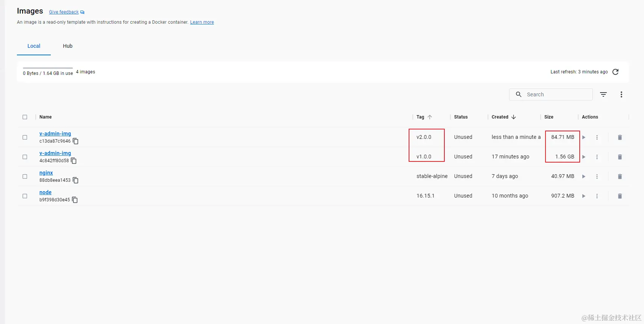Run the nginx stable-alpine image
644x324 pixels.
pos(584,176)
